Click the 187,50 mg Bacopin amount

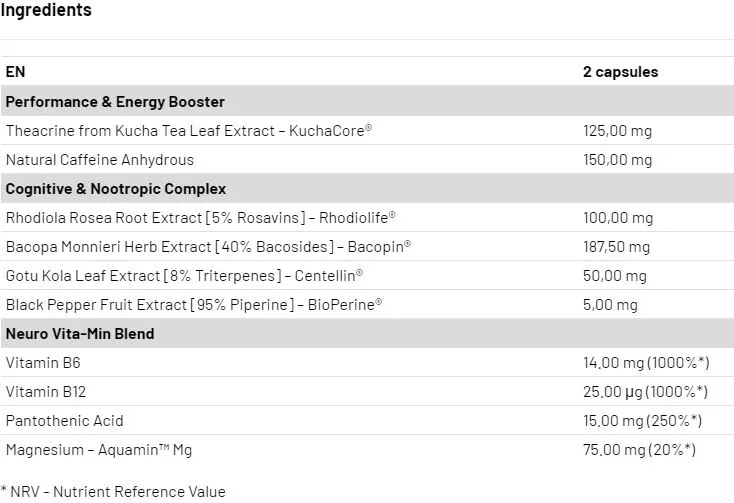click(616, 247)
